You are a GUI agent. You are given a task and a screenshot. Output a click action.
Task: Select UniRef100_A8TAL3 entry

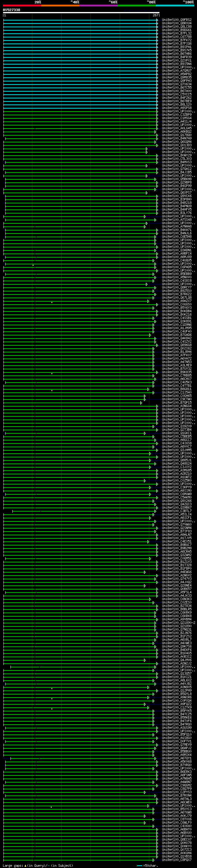pos(176,799)
